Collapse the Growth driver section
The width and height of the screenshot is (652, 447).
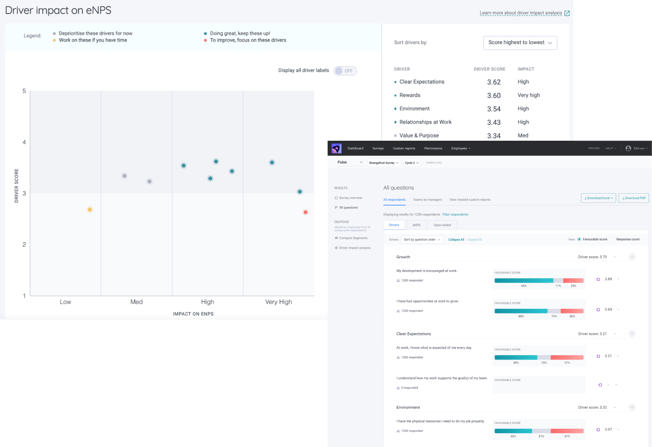tap(632, 257)
